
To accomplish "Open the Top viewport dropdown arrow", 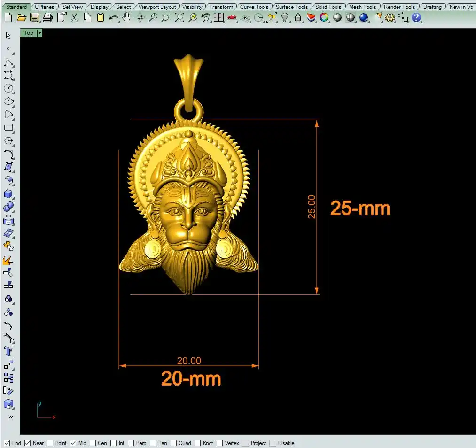I will click(x=39, y=33).
